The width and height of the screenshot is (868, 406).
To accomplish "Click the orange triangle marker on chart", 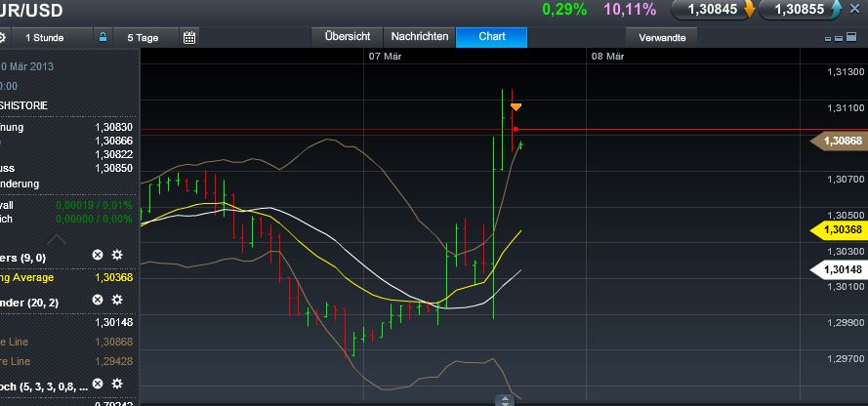I will tap(516, 106).
